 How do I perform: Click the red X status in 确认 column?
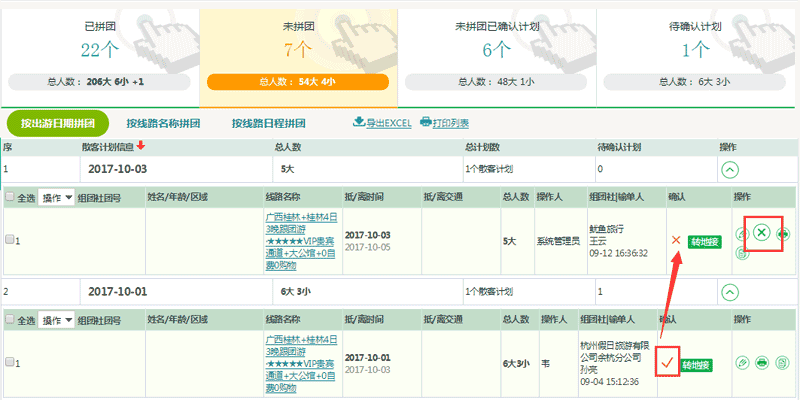676,240
